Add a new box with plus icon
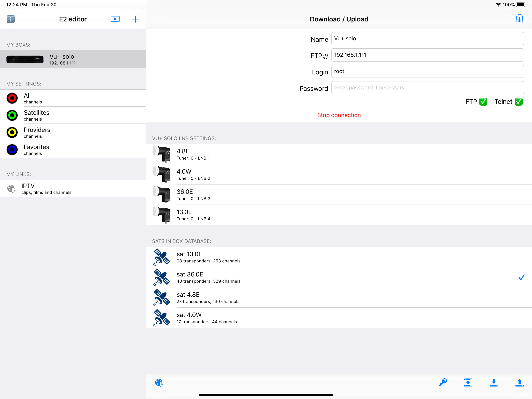Screen dimensions: 532x399 135,19
